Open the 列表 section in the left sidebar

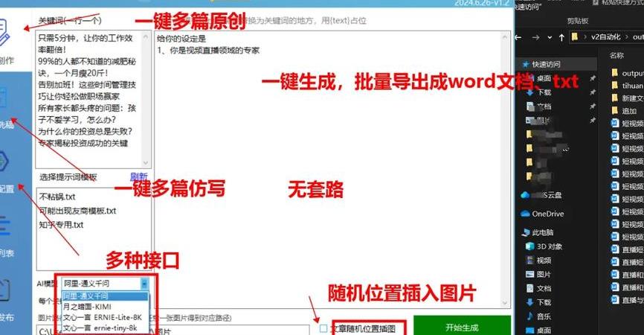click(6, 234)
